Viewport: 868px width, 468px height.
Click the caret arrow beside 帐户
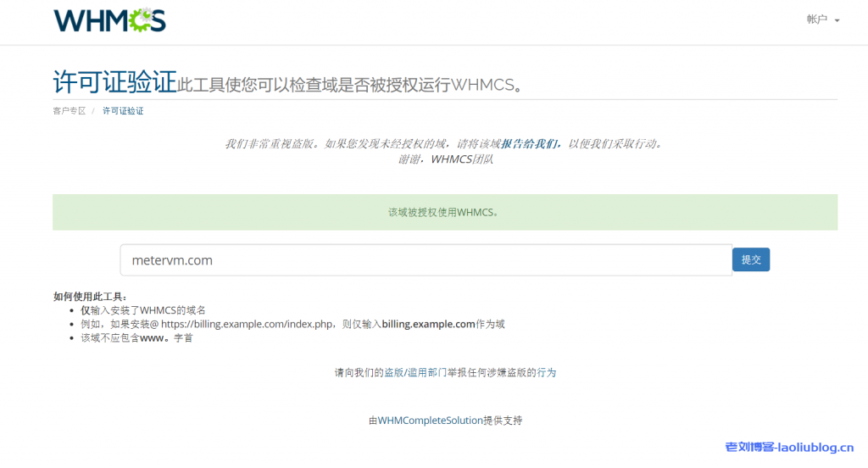point(837,20)
